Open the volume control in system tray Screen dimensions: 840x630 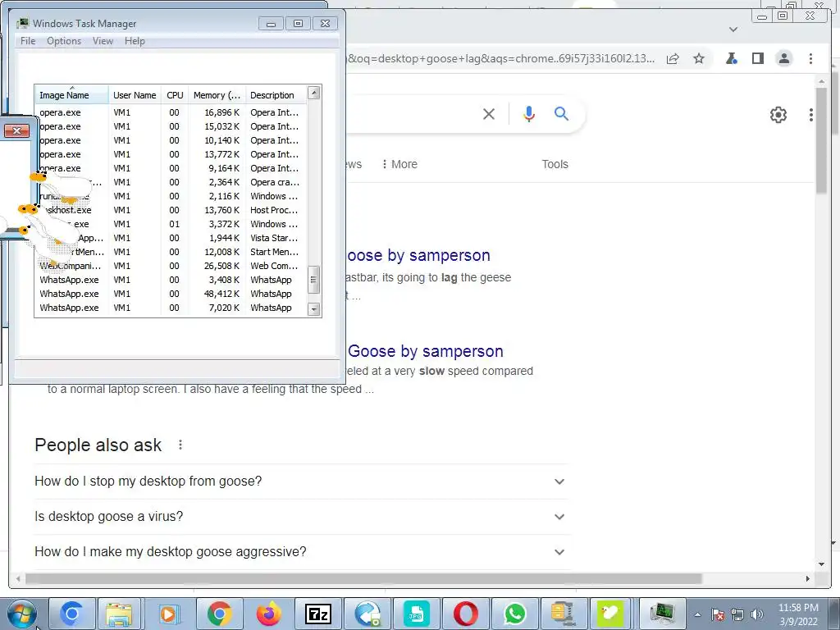[x=756, y=615]
